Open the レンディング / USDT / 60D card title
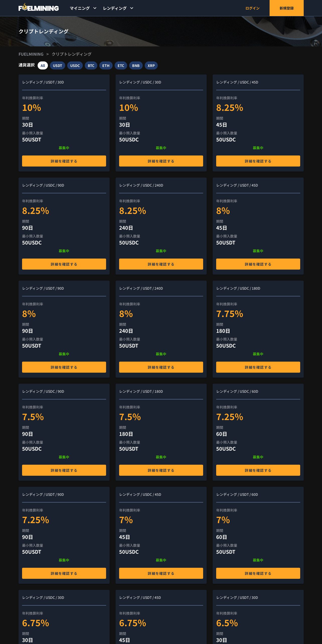322x644 pixels. click(x=237, y=495)
